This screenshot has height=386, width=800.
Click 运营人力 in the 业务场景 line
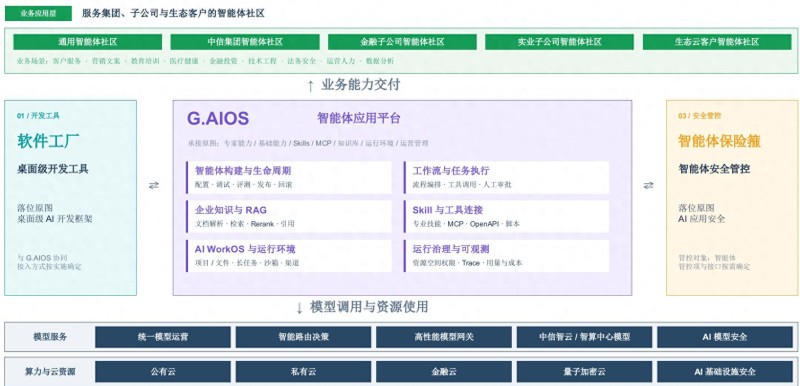pos(341,61)
